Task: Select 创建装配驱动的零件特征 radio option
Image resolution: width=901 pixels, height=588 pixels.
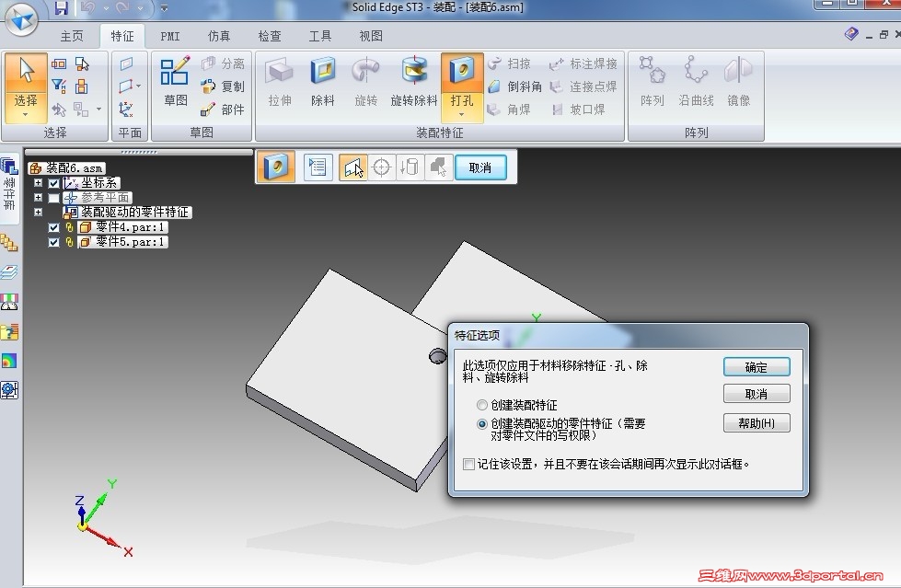Action: [482, 424]
